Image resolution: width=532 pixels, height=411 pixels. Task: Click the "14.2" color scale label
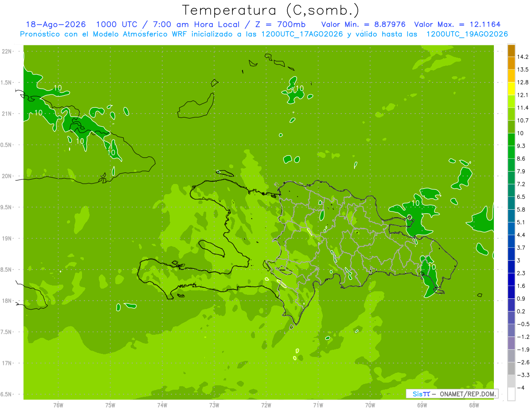(523, 57)
